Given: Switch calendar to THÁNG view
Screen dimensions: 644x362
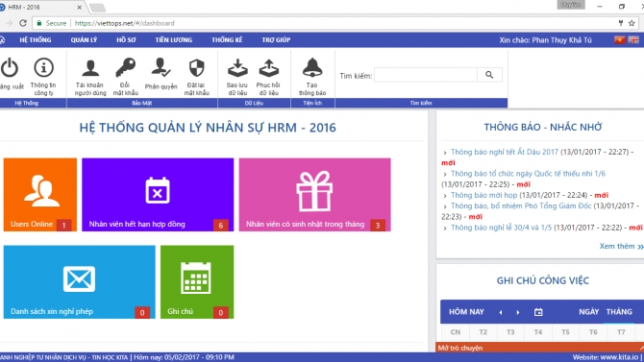Looking at the screenshot, I should (619, 312).
